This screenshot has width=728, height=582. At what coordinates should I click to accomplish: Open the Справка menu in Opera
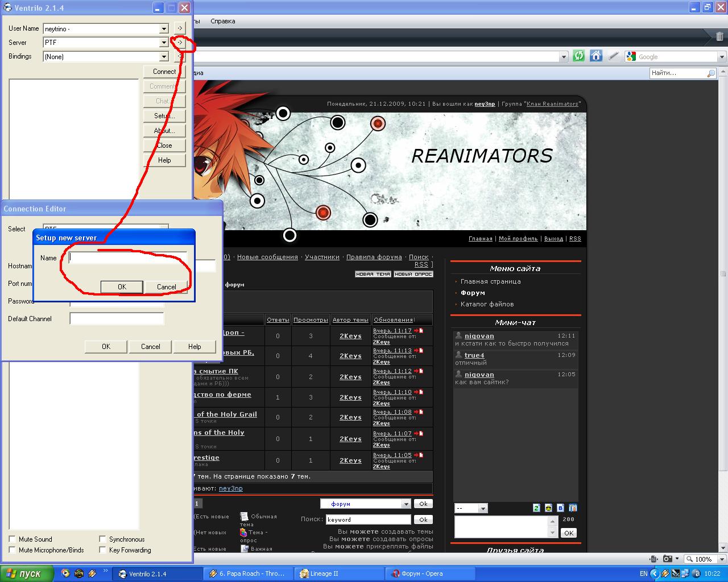(222, 21)
